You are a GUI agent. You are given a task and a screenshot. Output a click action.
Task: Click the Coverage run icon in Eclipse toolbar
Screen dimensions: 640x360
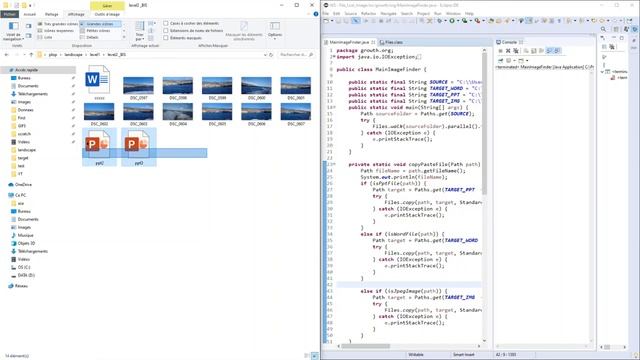click(x=464, y=21)
